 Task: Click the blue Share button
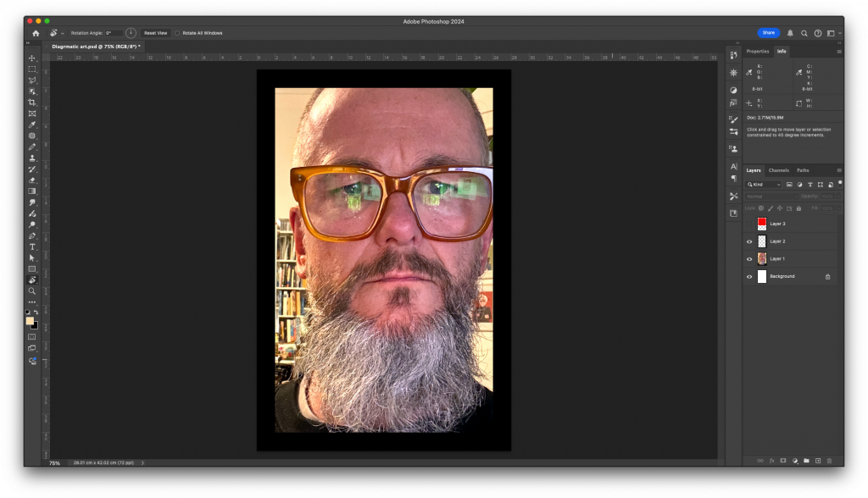tap(768, 33)
